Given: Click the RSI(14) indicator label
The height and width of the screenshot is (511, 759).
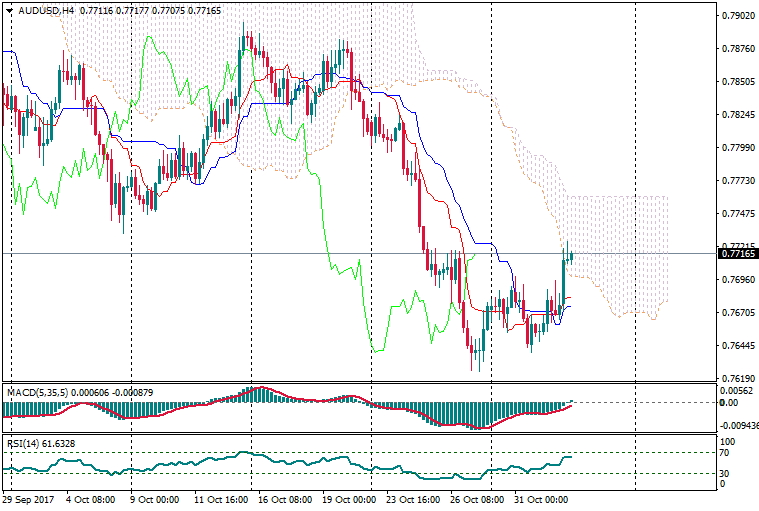Looking at the screenshot, I should (21, 440).
